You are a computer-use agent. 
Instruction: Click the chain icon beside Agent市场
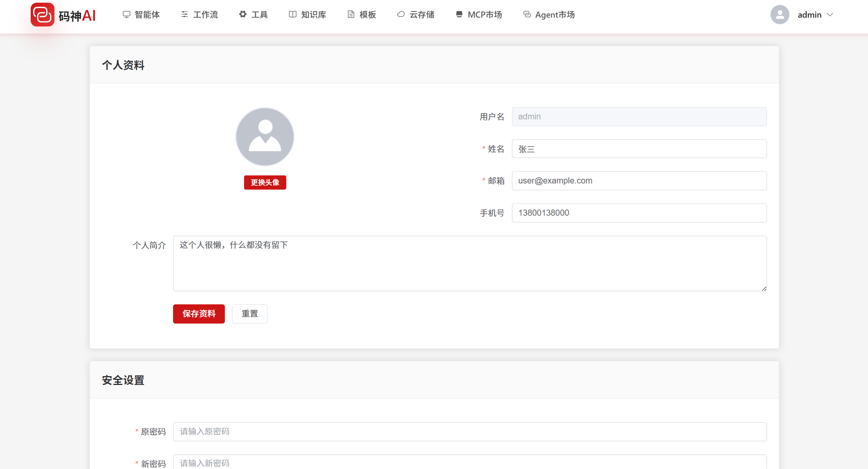[x=527, y=15]
